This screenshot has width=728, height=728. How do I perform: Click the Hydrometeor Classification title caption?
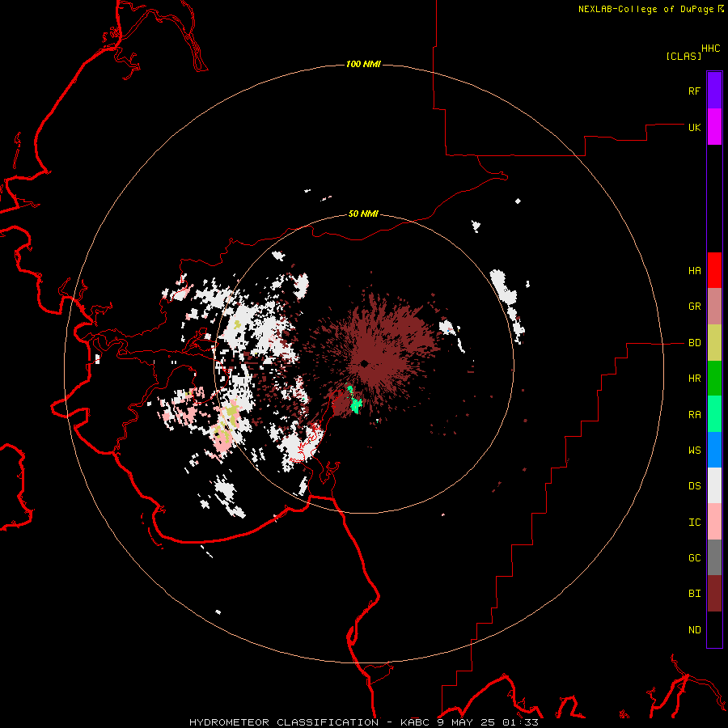tap(363, 722)
